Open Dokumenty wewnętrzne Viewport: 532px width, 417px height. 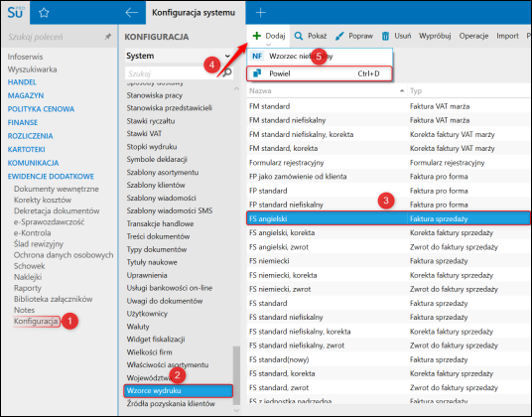pyautogui.click(x=57, y=189)
